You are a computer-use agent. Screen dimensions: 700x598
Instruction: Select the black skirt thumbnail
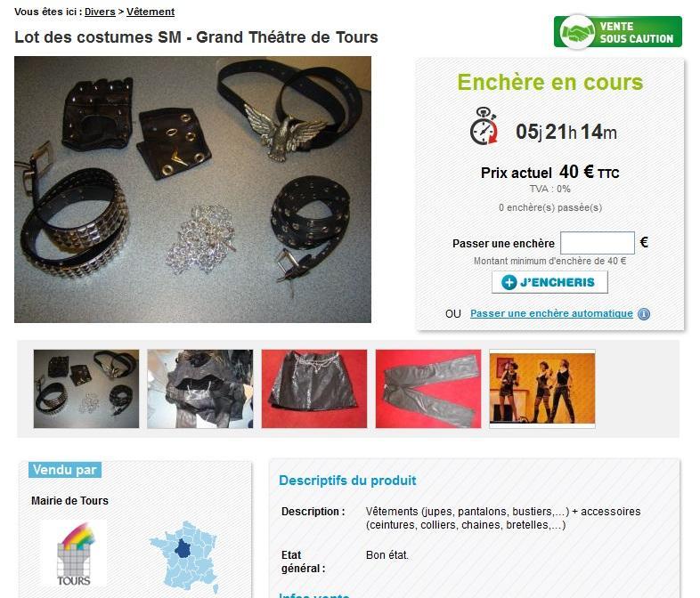point(314,389)
